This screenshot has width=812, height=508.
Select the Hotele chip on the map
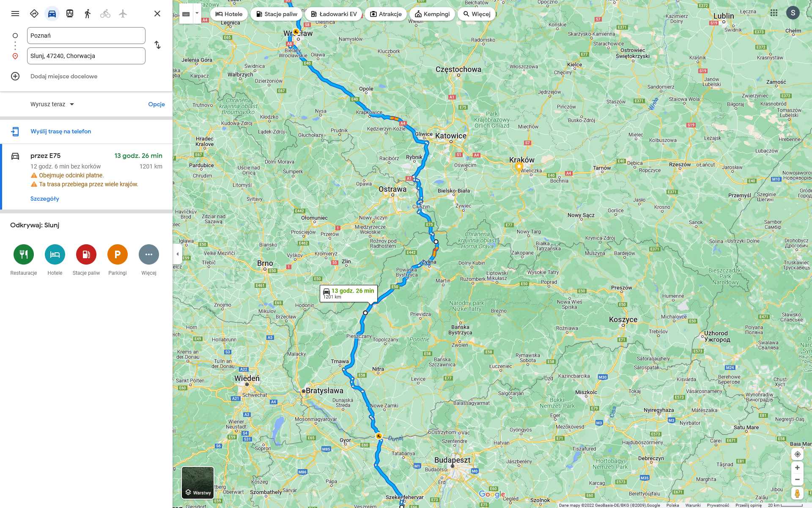(229, 14)
